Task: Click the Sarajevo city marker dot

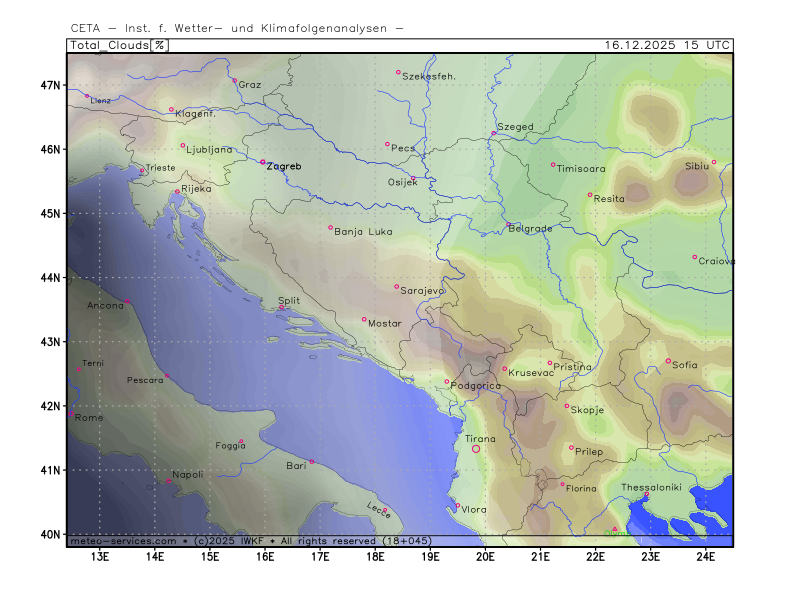Action: (396, 287)
